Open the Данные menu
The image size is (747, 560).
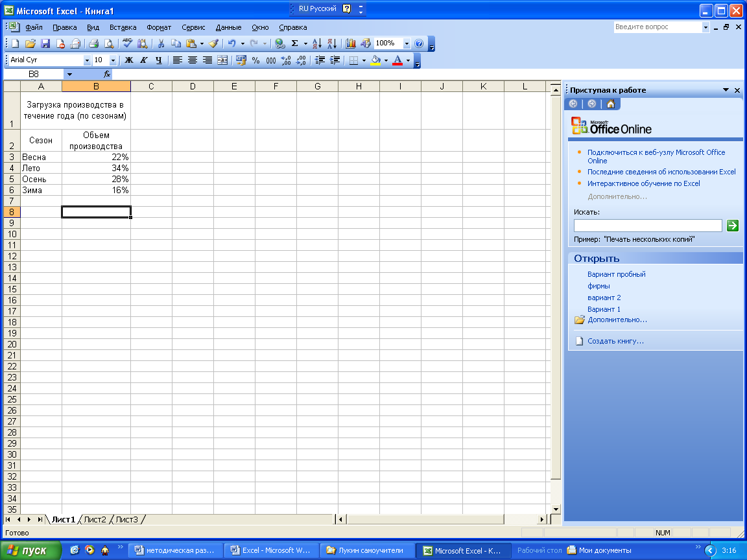click(228, 28)
